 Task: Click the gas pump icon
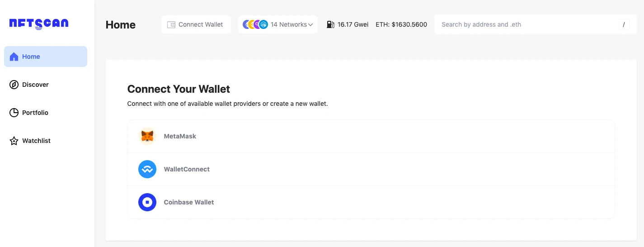tap(330, 24)
